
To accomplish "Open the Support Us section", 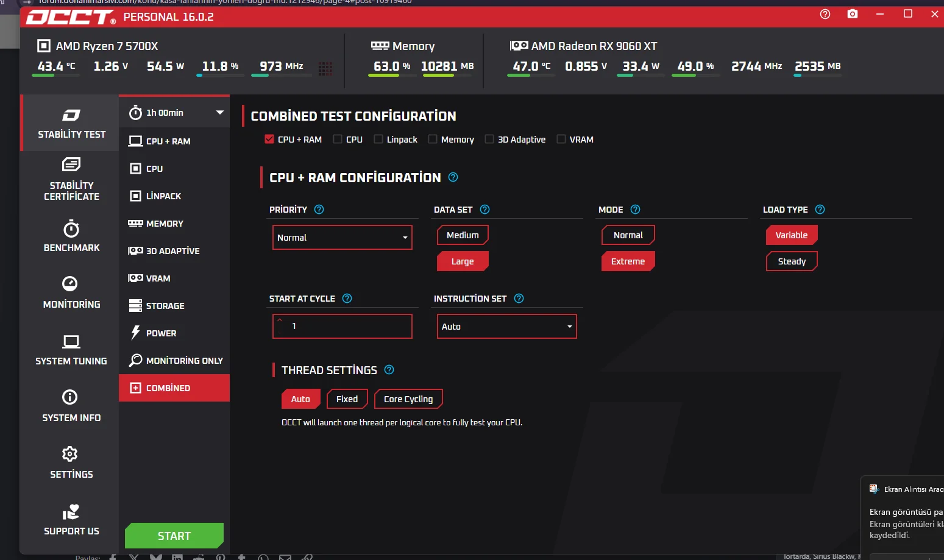I will [x=71, y=520].
